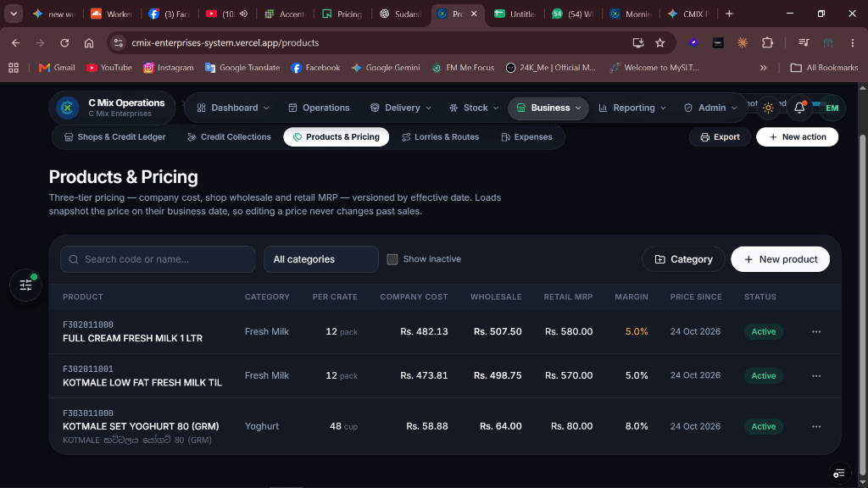Open the FM Me Focus bookmark
Image resolution: width=868 pixels, height=488 pixels.
[x=463, y=68]
